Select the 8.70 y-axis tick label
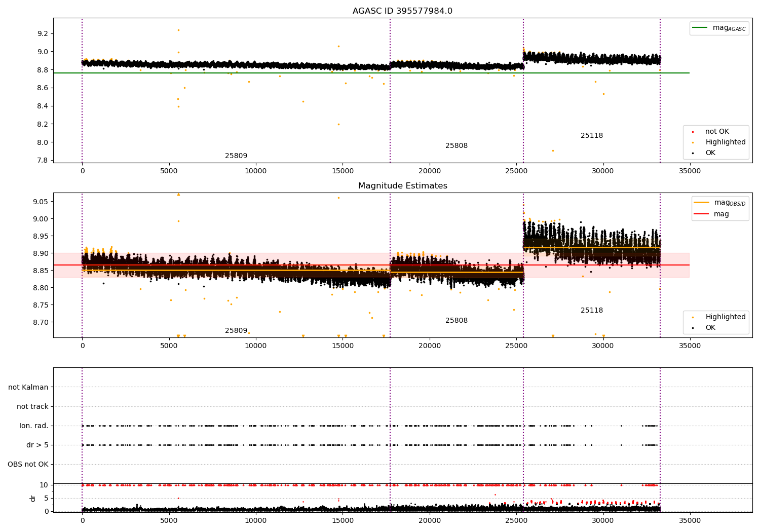The image size is (760, 532). (x=41, y=322)
